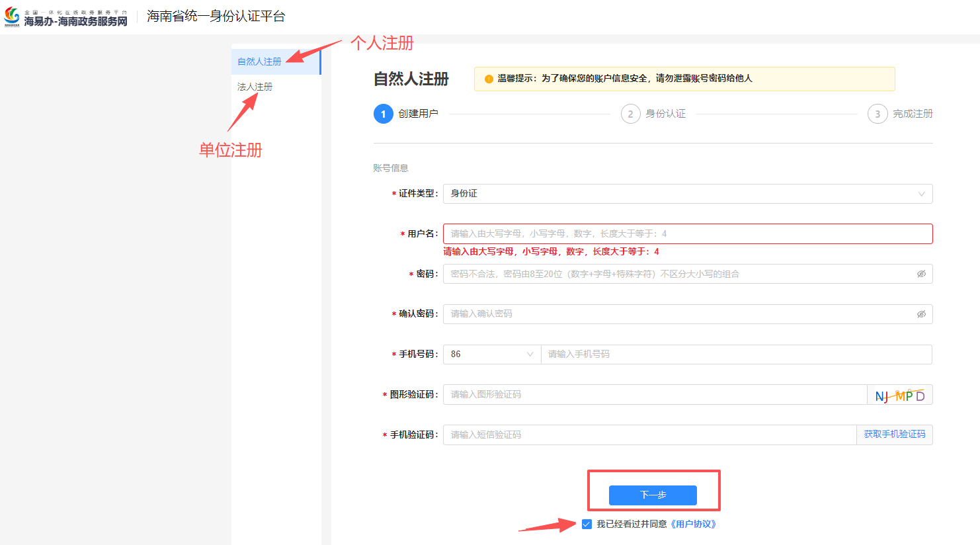Switch to the 法人注册 tab
The width and height of the screenshot is (980, 545).
[254, 86]
